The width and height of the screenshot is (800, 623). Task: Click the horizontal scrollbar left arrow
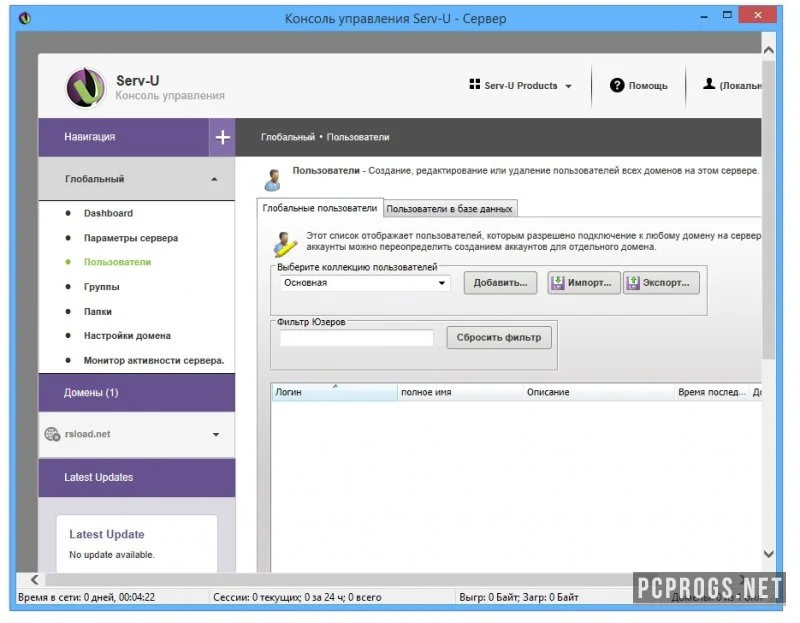pyautogui.click(x=34, y=580)
